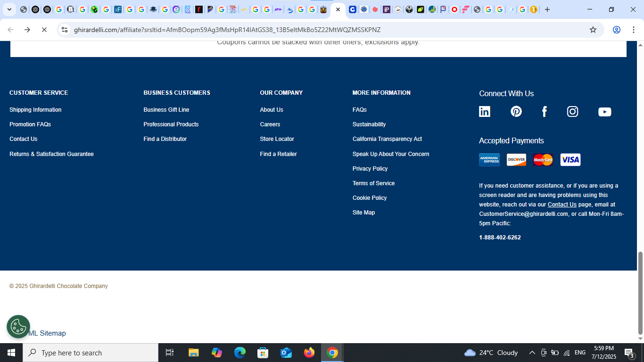Open Ghirardelli's LinkedIn page icon
This screenshot has width=644, height=362.
point(485,112)
